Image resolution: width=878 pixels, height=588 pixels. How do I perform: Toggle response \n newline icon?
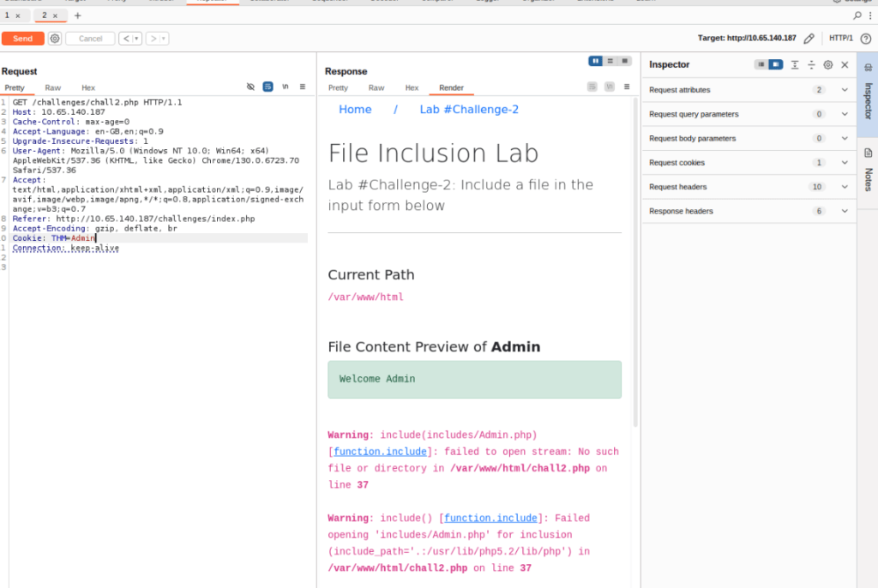tap(610, 87)
